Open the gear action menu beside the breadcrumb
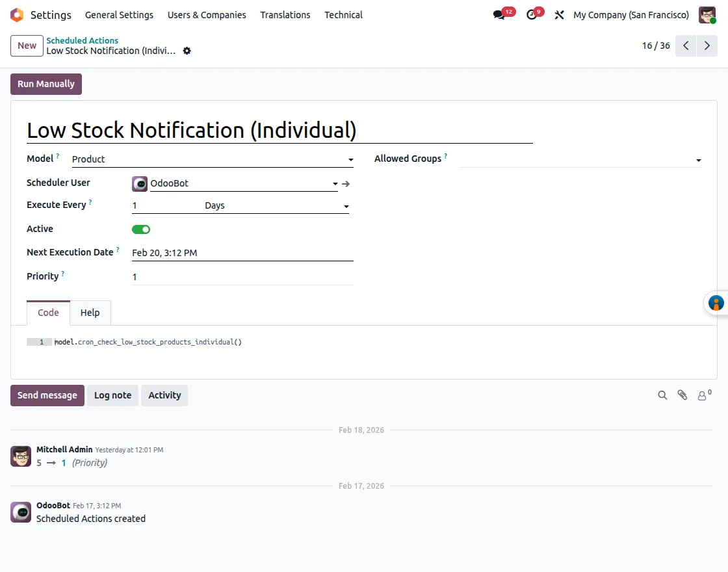Screen dimensions: 728x572 [187, 51]
